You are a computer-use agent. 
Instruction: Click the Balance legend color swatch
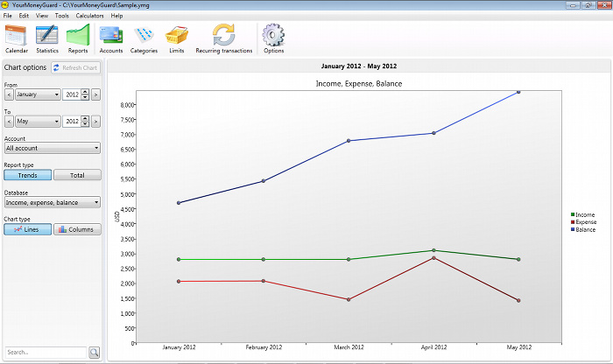[570, 229]
